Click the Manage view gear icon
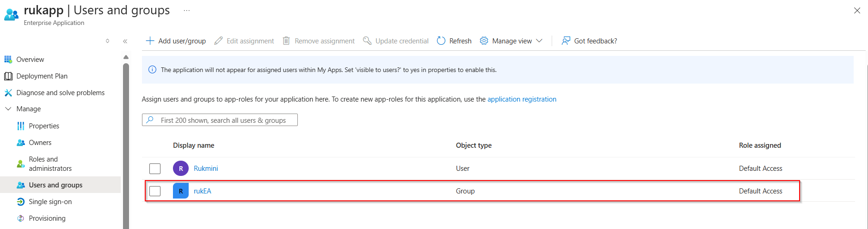The height and width of the screenshot is (229, 868). tap(484, 41)
